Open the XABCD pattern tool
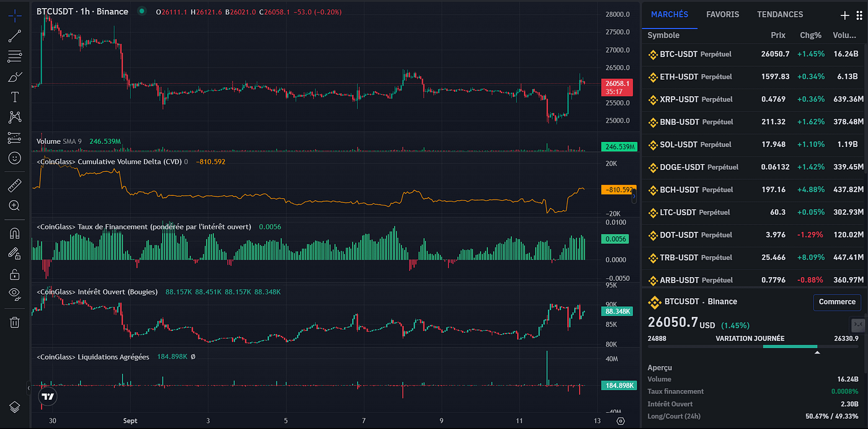The height and width of the screenshot is (429, 868). pyautogui.click(x=15, y=117)
